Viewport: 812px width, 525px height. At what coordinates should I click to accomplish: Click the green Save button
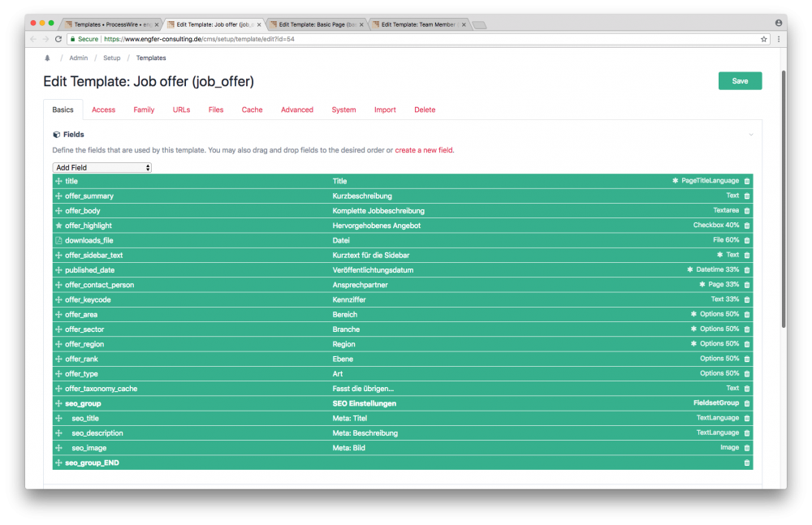tap(740, 81)
